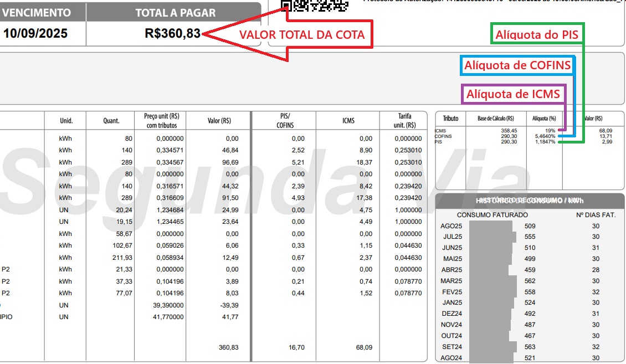626x364 pixels.
Task: Click the Nº DIAS FAT. column heading
Action: (596, 215)
